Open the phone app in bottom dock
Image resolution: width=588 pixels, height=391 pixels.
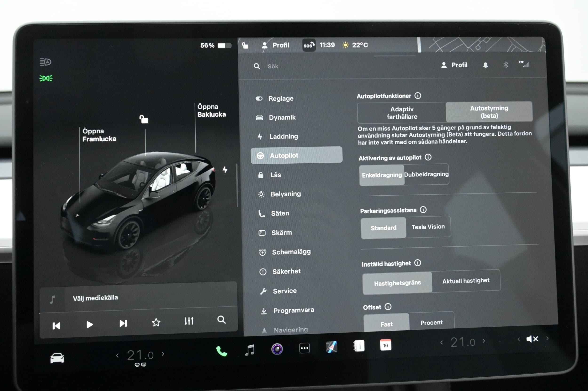click(221, 351)
